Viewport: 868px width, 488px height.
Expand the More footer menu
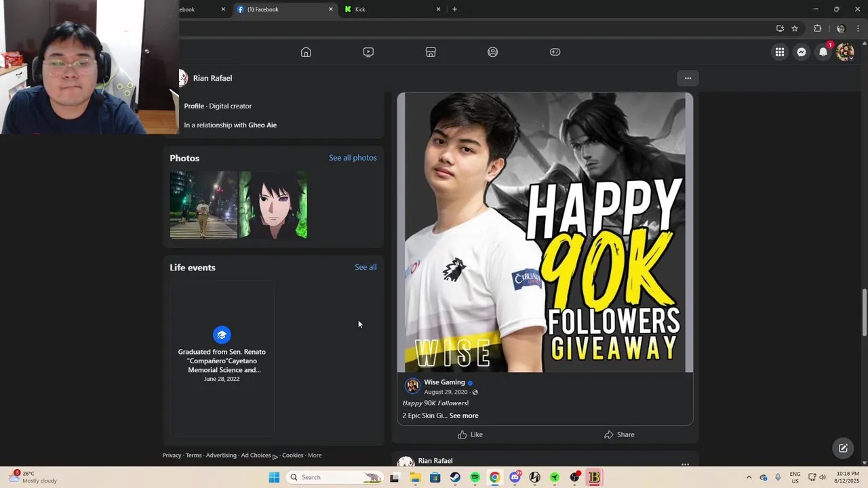point(315,455)
